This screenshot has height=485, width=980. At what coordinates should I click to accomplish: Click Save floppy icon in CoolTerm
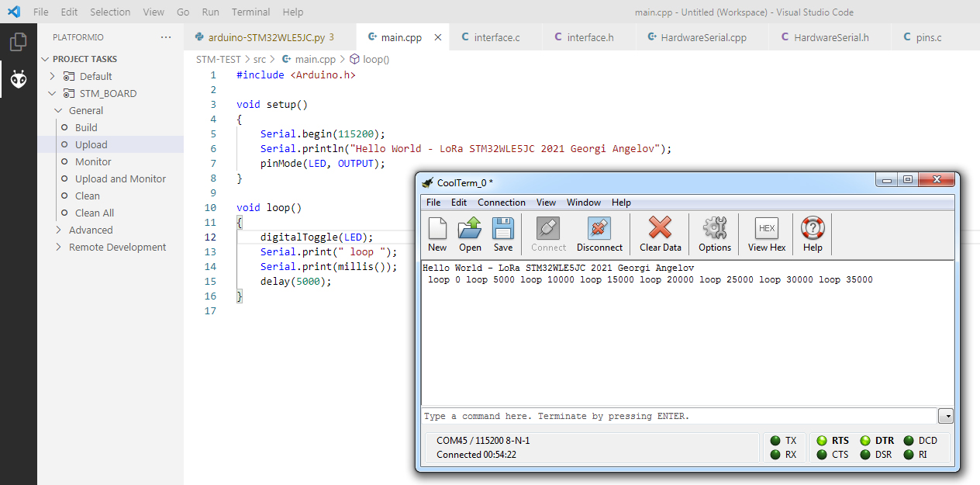click(503, 234)
